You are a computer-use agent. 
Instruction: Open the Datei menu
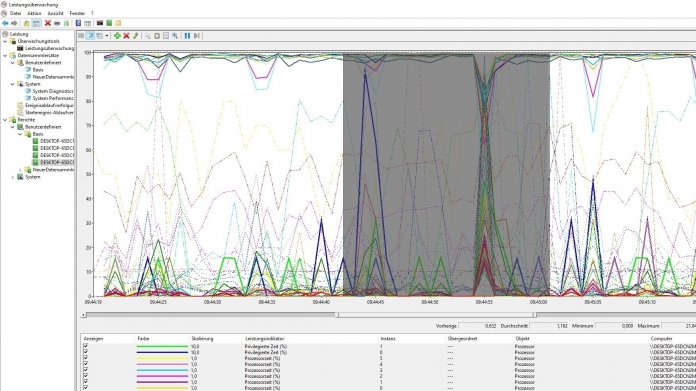click(x=15, y=13)
